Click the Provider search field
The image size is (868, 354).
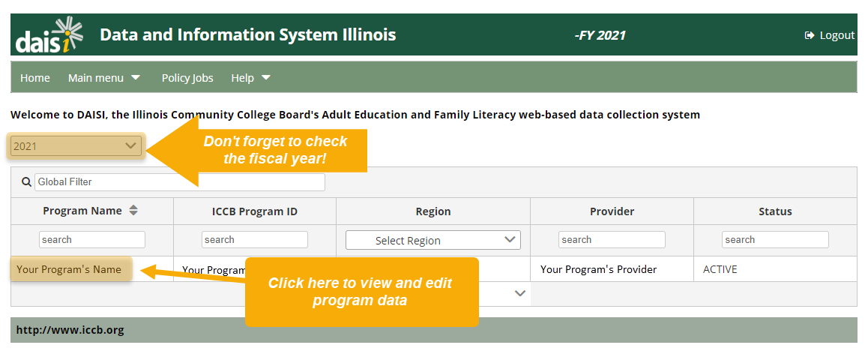click(x=611, y=240)
